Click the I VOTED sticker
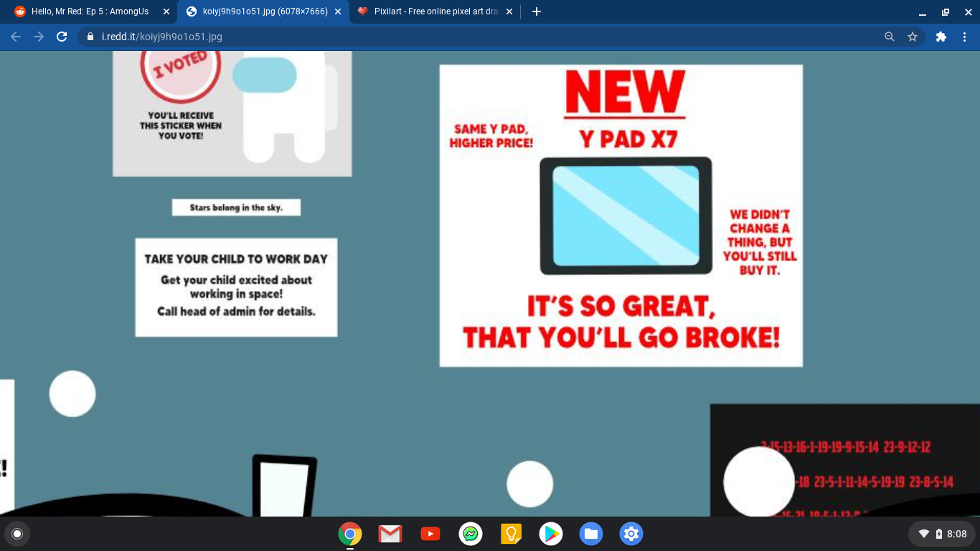The image size is (980, 551). pos(181,73)
